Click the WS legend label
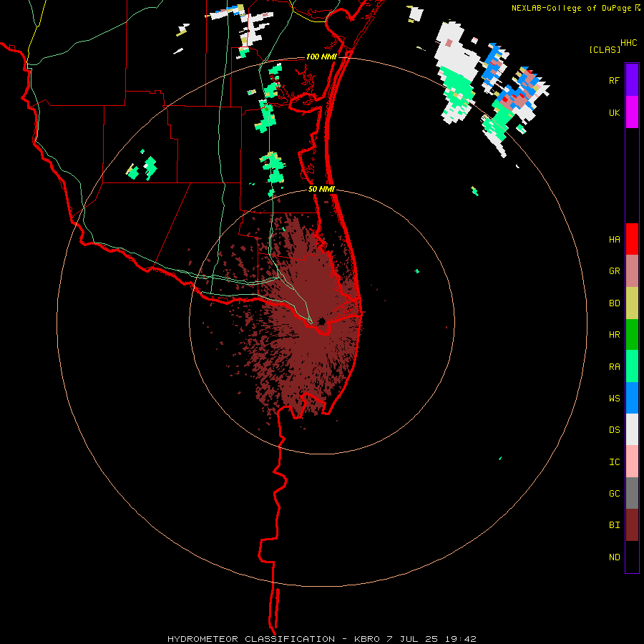 [614, 399]
